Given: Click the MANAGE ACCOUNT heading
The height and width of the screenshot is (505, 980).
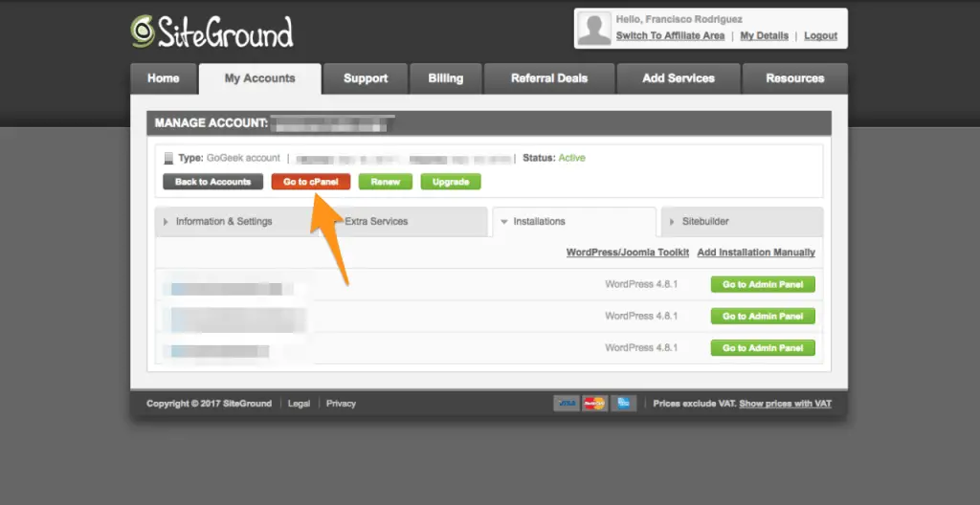Looking at the screenshot, I should [x=212, y=123].
